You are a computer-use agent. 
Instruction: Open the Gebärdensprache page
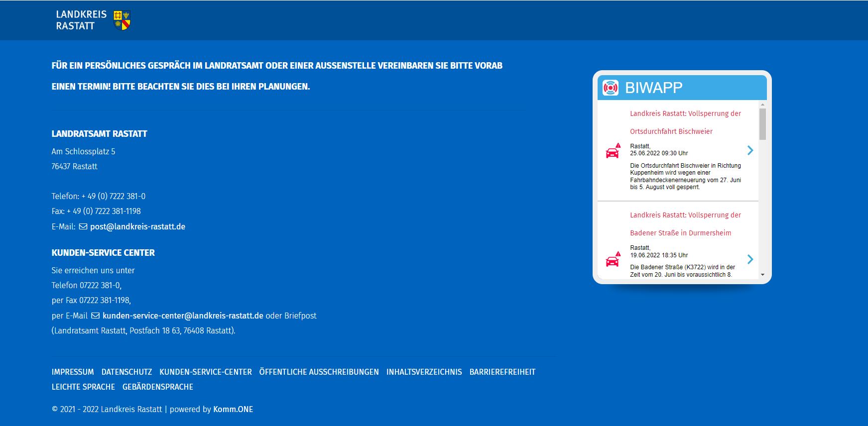pos(157,387)
